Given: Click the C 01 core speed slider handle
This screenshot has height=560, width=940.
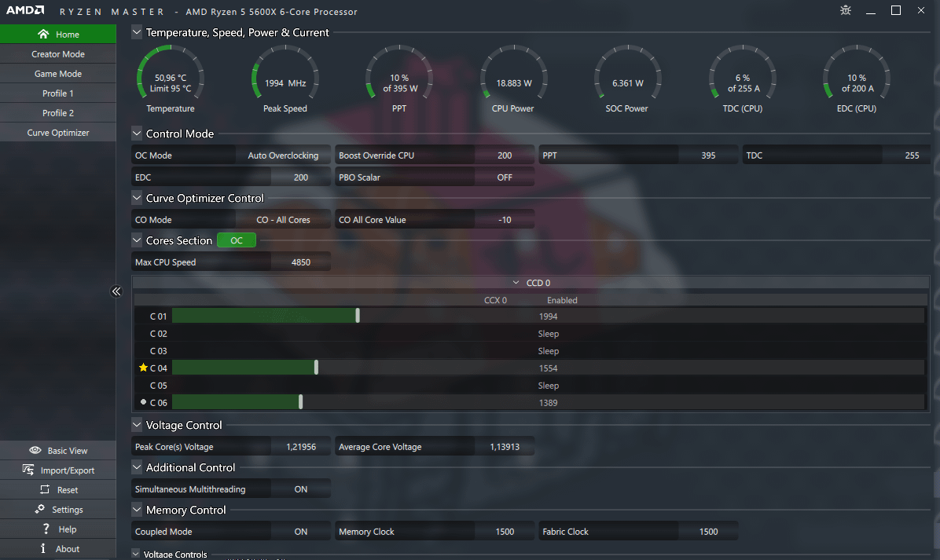Looking at the screenshot, I should click(x=358, y=316).
